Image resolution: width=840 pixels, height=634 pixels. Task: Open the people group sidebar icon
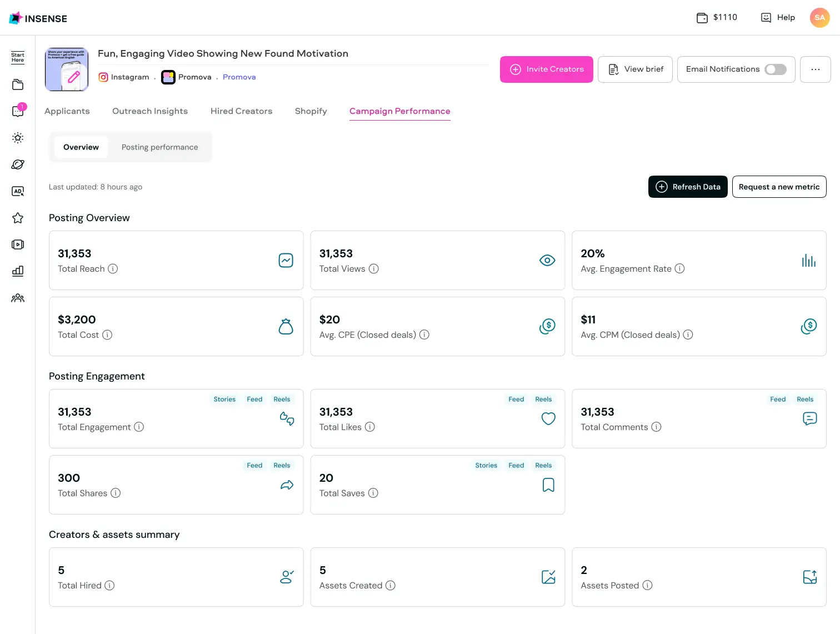pos(18,298)
